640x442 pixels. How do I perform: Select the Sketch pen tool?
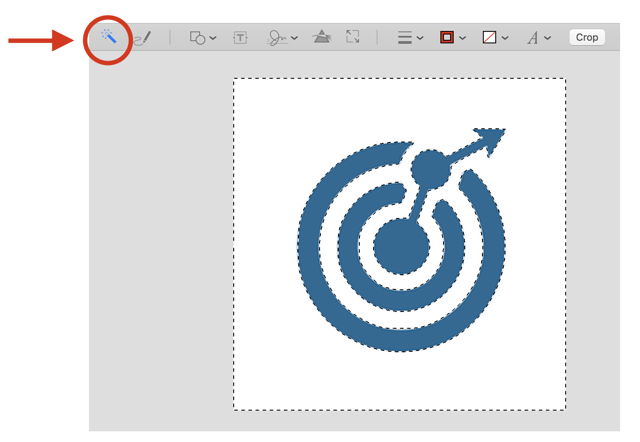tap(142, 38)
